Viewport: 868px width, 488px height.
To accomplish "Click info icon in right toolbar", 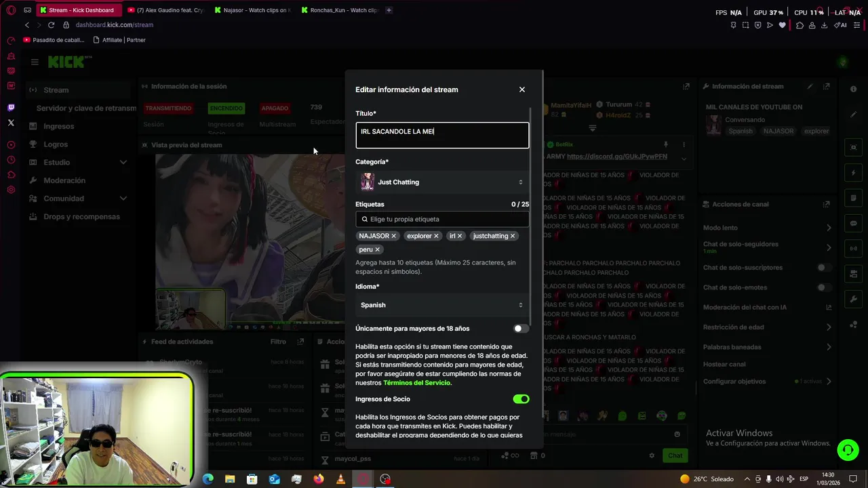I will point(853,89).
